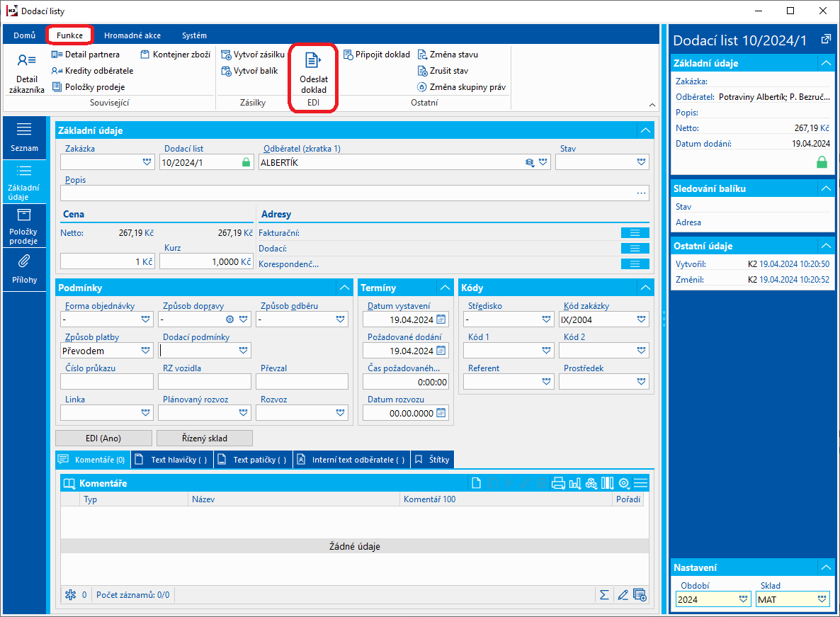The height and width of the screenshot is (617, 840).
Task: Click Změna skupiny práv
Action: pyautogui.click(x=461, y=86)
